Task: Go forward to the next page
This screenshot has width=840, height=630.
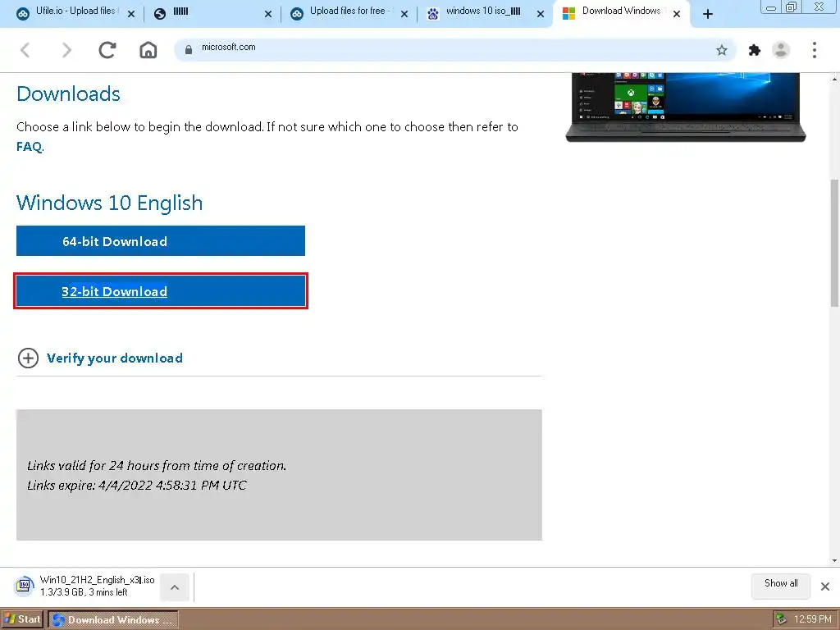Action: pos(66,50)
